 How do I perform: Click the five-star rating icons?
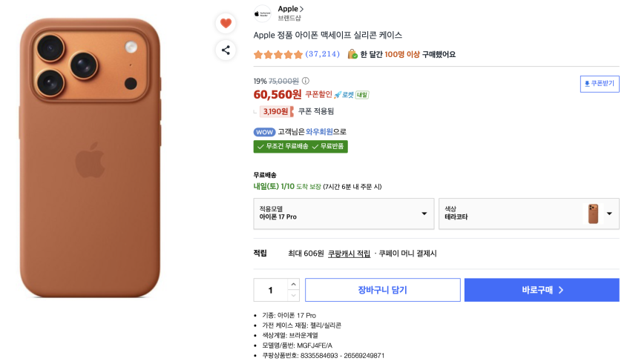click(x=278, y=54)
